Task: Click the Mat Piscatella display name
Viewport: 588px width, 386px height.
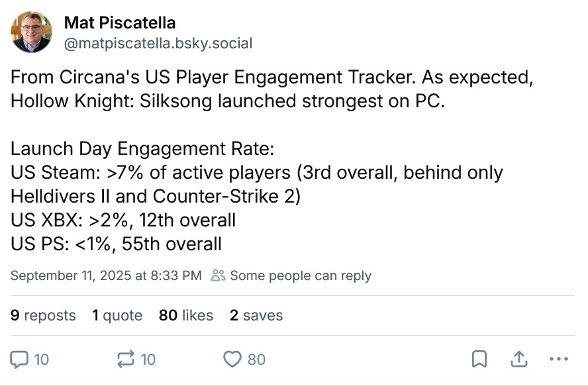Action: pos(120,23)
